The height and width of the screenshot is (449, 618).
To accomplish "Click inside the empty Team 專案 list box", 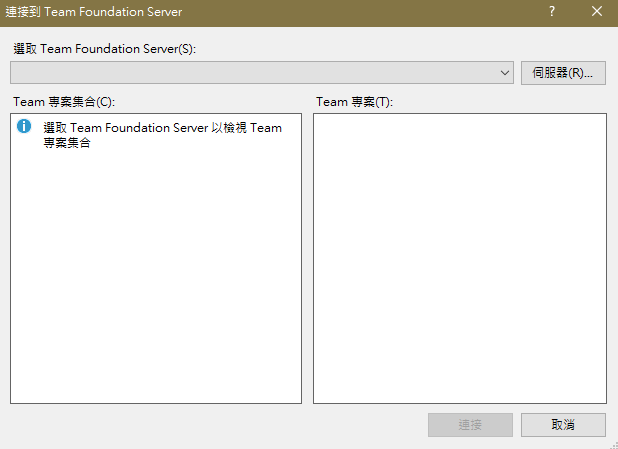I will pyautogui.click(x=459, y=250).
